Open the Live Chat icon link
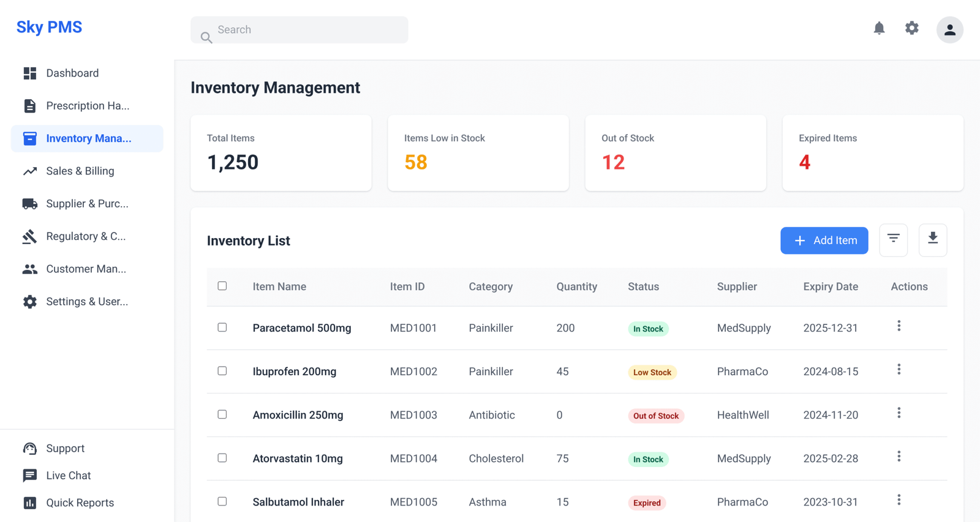 pos(30,475)
